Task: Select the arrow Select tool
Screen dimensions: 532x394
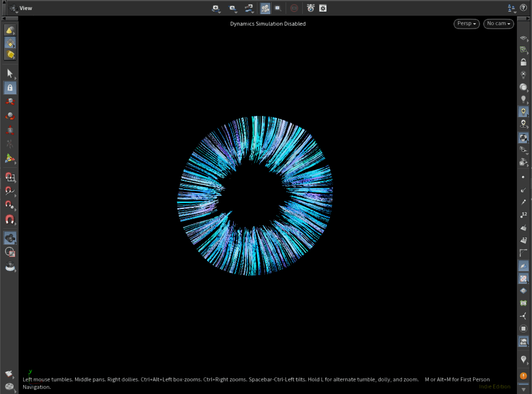Action: [x=10, y=73]
